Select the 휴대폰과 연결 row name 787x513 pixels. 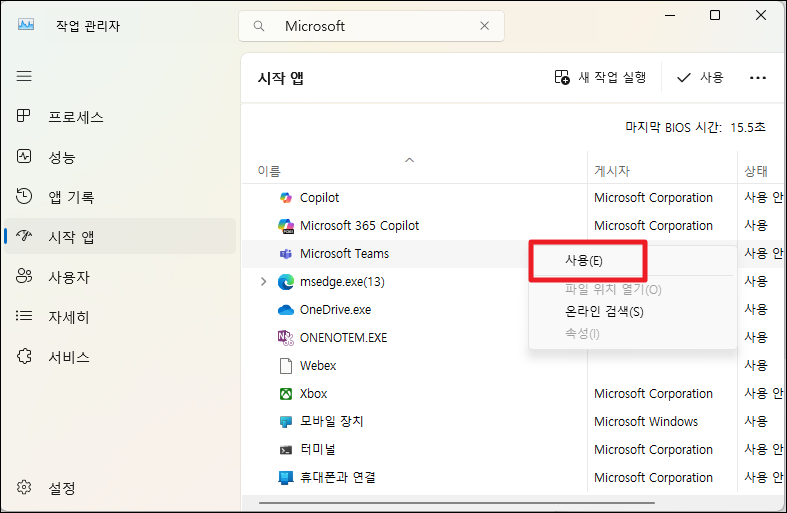337,477
